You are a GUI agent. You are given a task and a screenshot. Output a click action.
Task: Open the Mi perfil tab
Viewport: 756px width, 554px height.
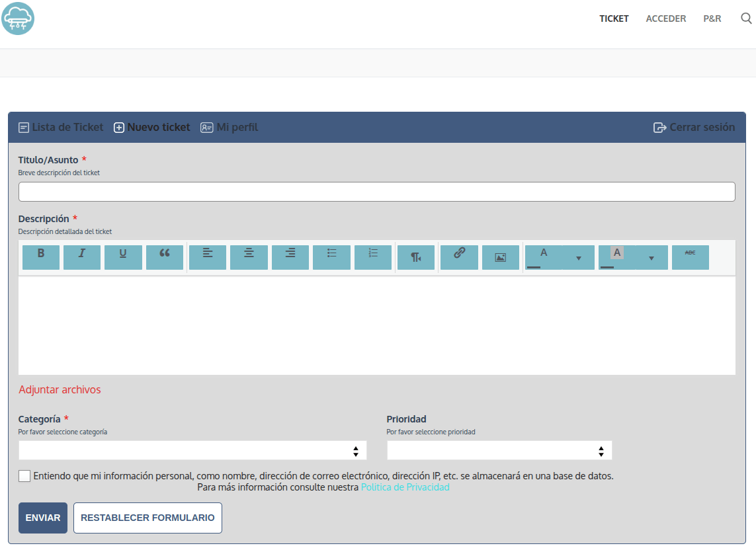[x=230, y=128]
